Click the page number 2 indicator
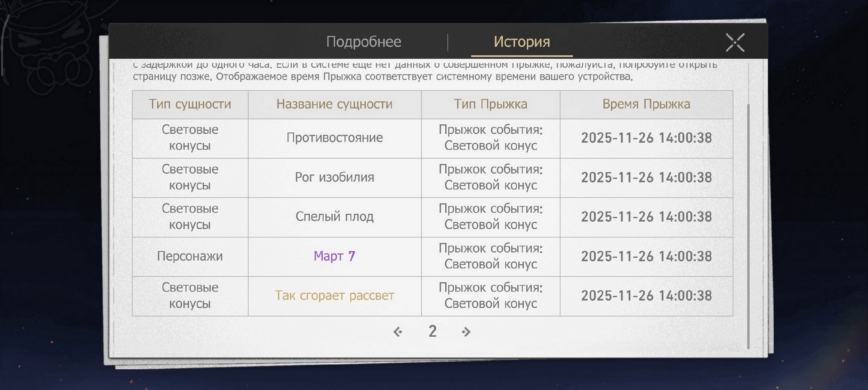 (x=432, y=331)
